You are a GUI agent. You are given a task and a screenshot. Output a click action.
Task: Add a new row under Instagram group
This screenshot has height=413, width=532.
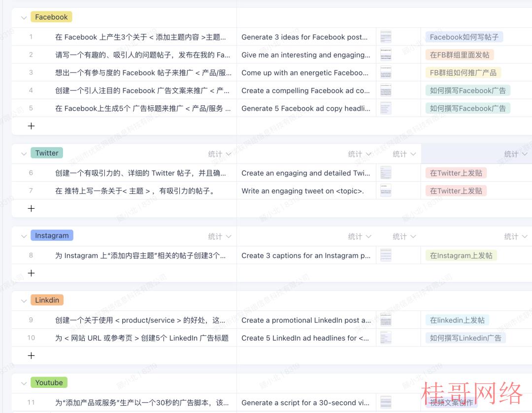click(31, 273)
